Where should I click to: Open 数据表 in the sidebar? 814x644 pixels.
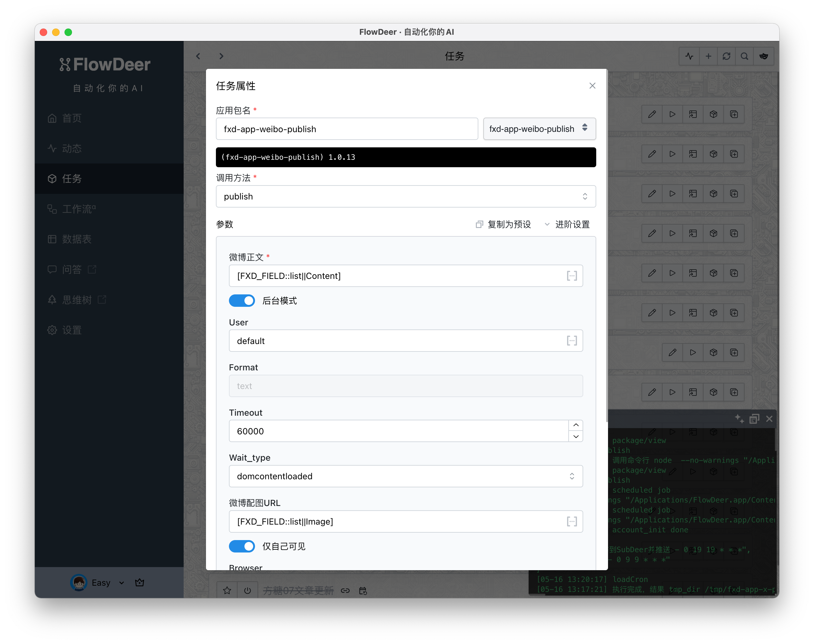pos(77,239)
